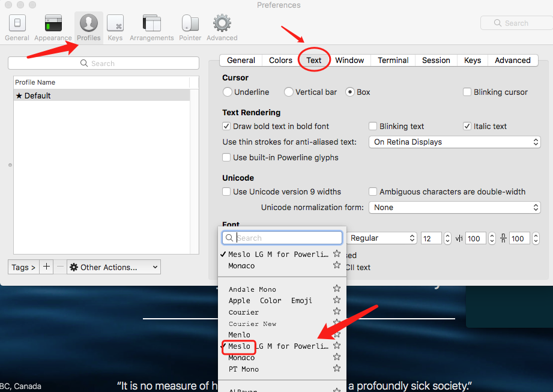Enable Blinking cursor checkbox
This screenshot has width=553, height=392.
[467, 92]
